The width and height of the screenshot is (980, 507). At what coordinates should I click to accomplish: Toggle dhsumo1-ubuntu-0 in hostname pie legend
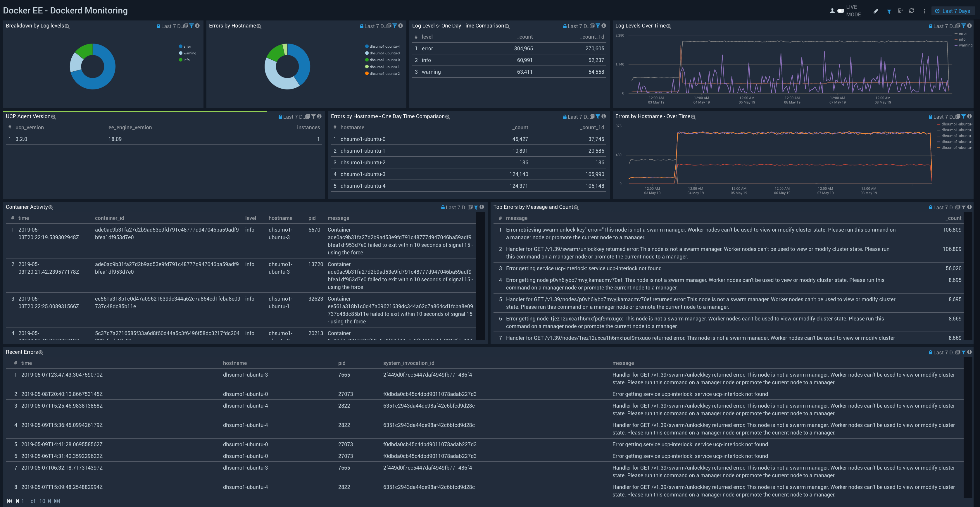(x=382, y=60)
